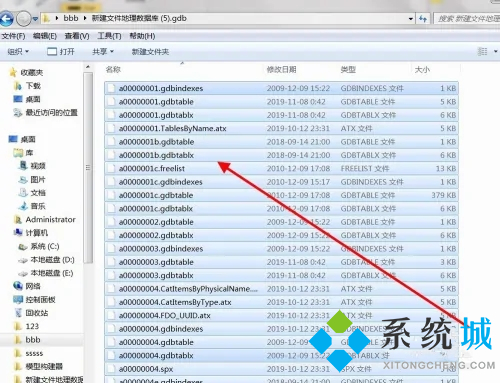Click the Back navigation arrow button
The width and height of the screenshot is (500, 383).
[x=6, y=19]
